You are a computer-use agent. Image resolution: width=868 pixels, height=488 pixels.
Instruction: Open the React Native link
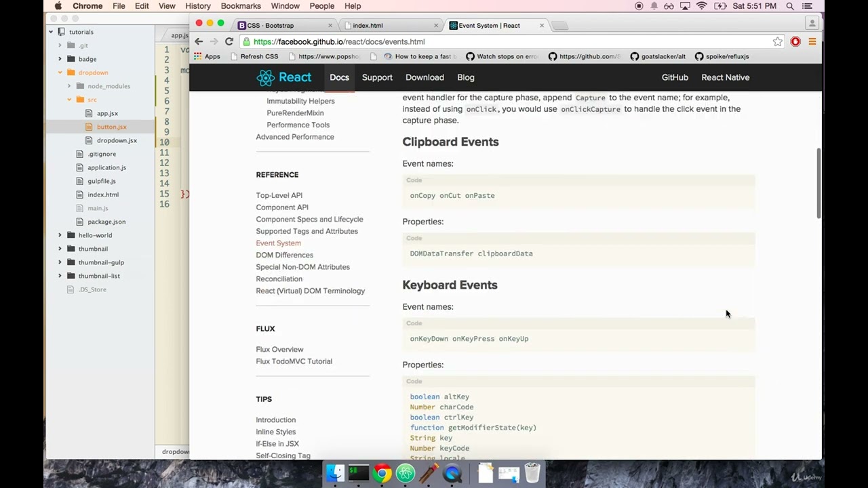725,77
